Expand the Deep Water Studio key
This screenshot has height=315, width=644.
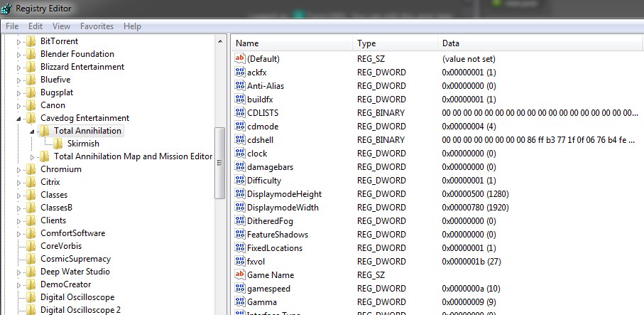coord(18,272)
